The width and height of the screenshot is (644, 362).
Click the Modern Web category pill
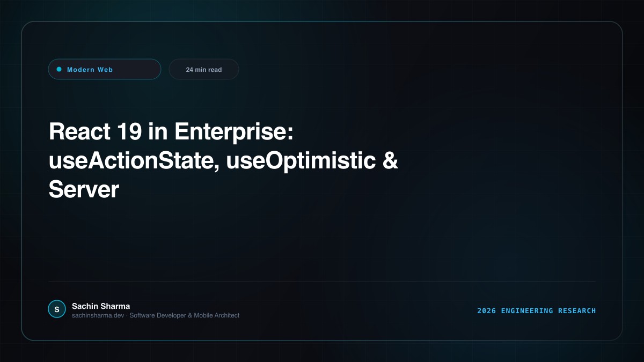click(105, 69)
